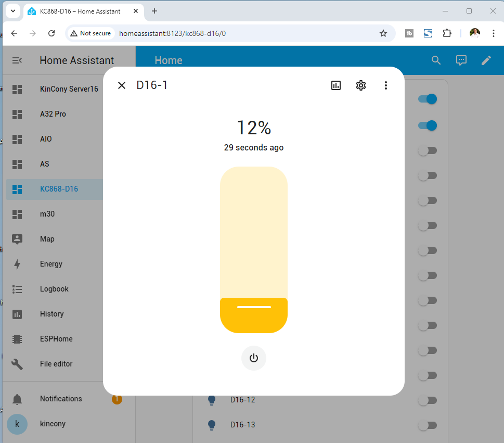Toggle D16-1 light power button
504x443 pixels.
254,358
